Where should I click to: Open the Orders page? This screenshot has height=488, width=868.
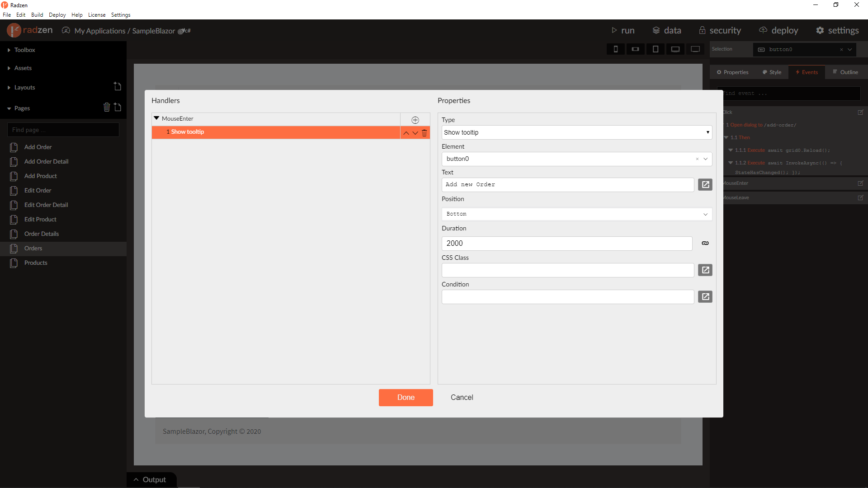tap(33, 249)
